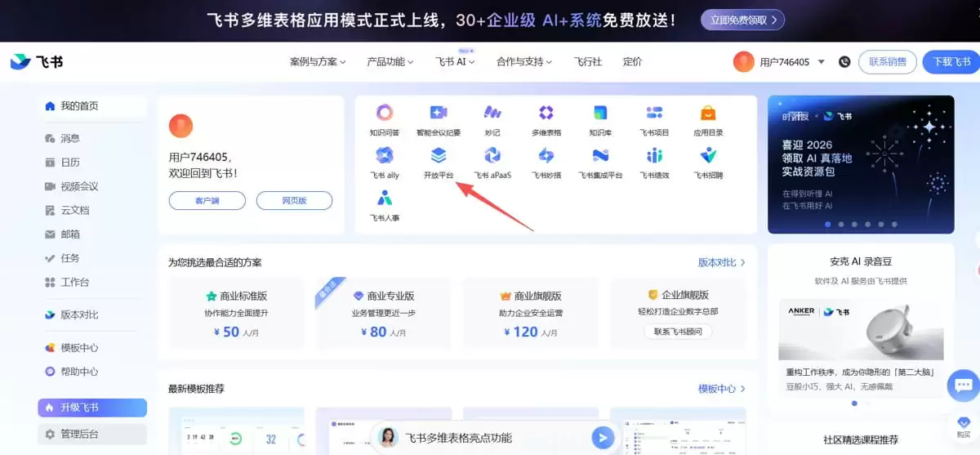This screenshot has height=455, width=980.
Task: Select the third carousel dot on banner
Action: click(x=854, y=224)
